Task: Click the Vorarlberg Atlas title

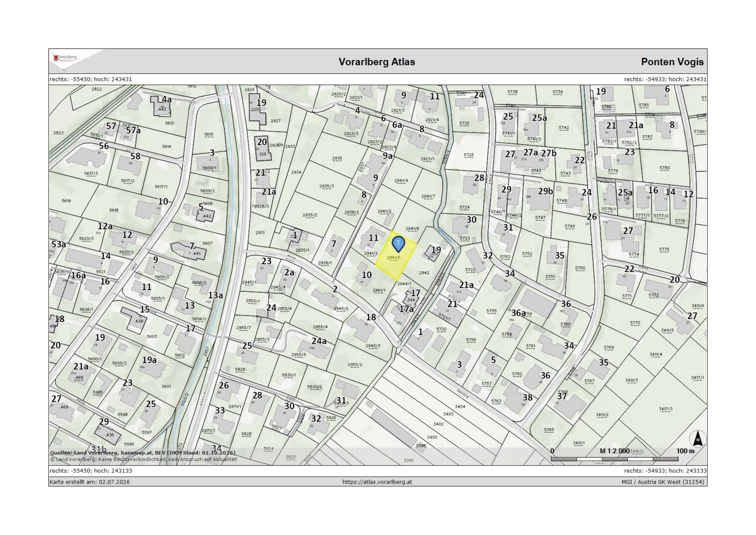Action: point(377,62)
